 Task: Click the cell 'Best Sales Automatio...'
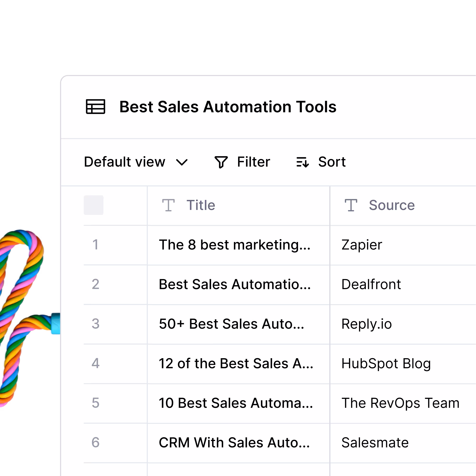[x=239, y=285]
